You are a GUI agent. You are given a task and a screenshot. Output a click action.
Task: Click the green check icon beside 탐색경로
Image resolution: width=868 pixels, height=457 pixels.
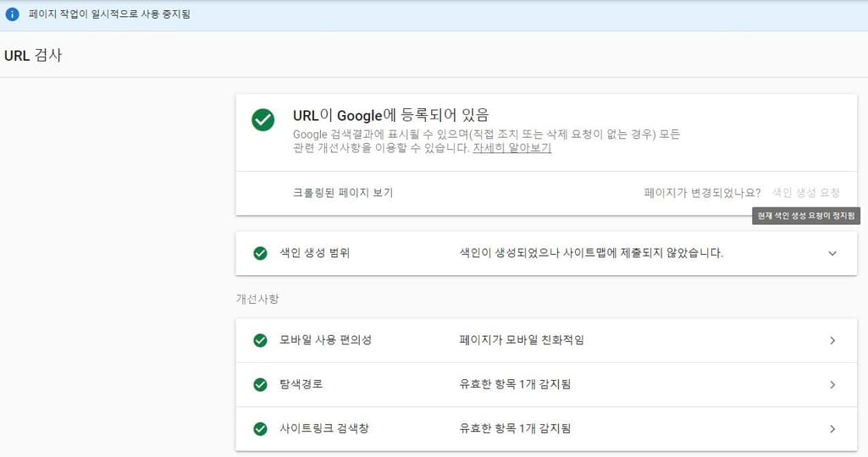[x=260, y=384]
